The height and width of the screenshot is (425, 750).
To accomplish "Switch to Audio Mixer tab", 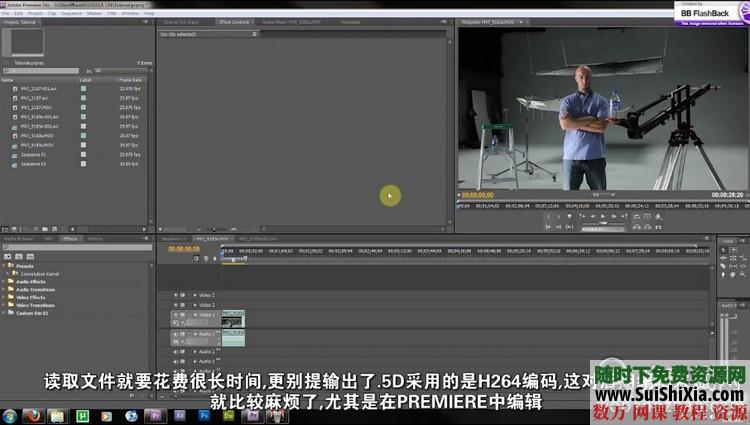I will tap(291, 22).
